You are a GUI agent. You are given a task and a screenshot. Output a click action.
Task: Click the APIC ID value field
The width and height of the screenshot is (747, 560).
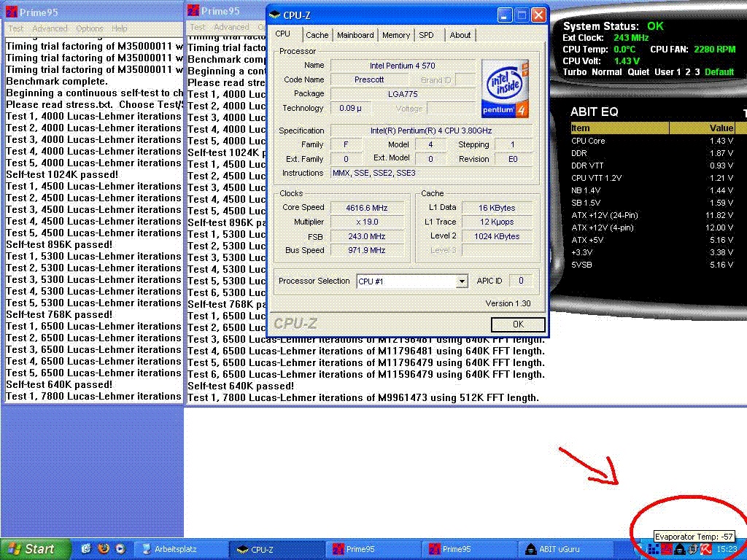tap(521, 281)
